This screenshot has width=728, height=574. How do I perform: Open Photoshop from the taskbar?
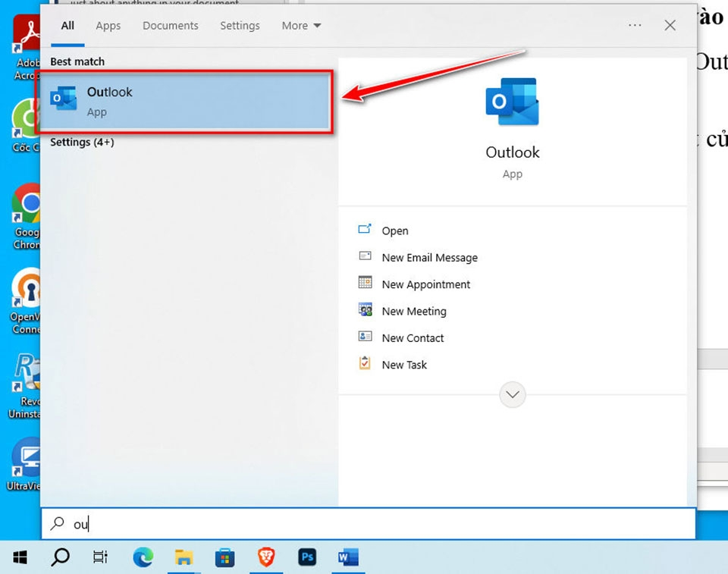coord(306,558)
